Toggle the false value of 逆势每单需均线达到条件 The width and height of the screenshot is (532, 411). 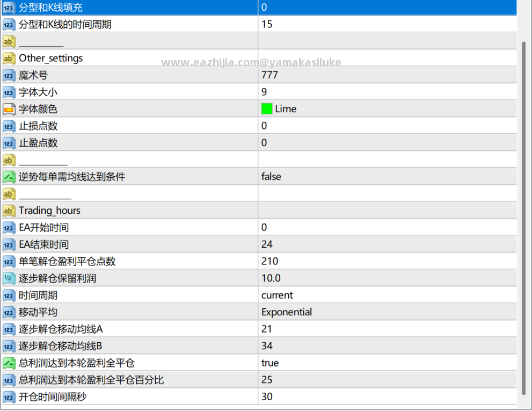(387, 177)
